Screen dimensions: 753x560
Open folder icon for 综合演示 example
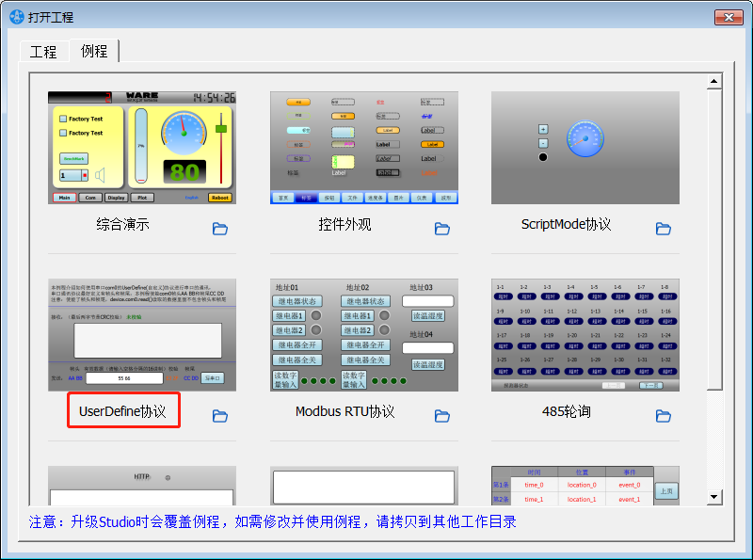tap(220, 229)
